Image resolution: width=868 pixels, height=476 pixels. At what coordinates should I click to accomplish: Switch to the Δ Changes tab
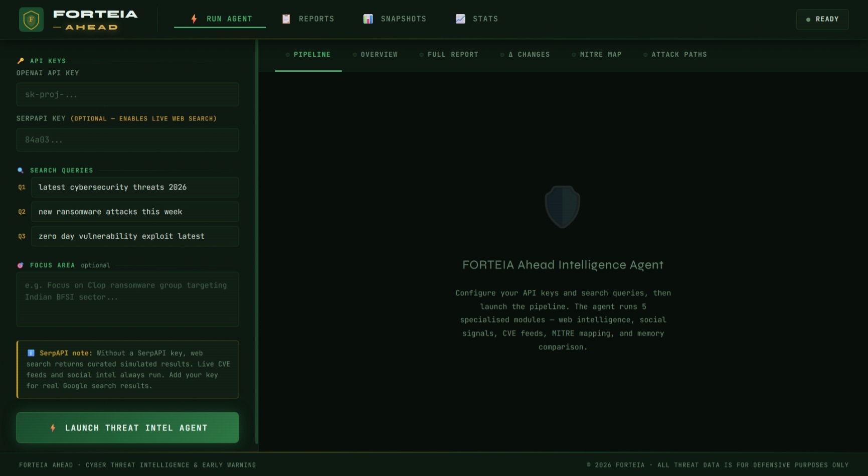(x=526, y=55)
